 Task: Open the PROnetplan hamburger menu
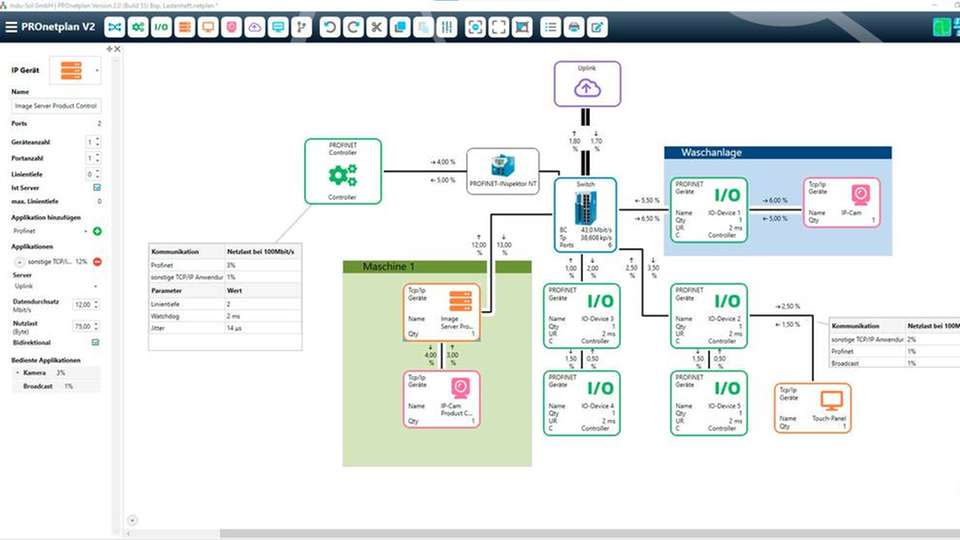[11, 27]
